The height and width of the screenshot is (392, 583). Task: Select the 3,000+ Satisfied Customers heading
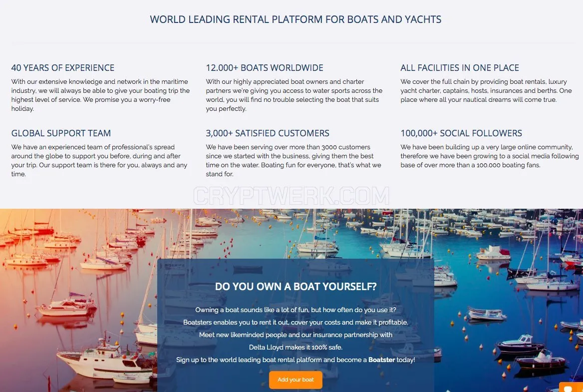(268, 133)
